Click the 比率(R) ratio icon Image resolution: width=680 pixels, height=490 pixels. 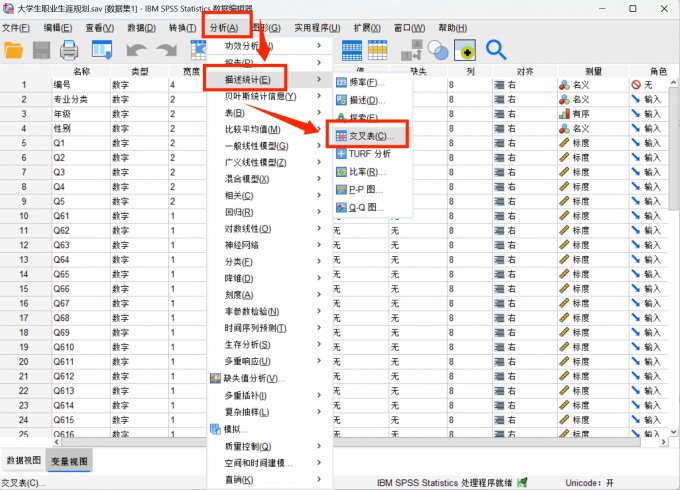341,172
